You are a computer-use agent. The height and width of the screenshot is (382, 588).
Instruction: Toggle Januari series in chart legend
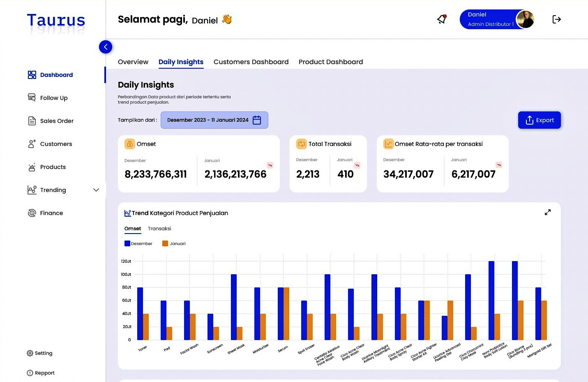[174, 243]
